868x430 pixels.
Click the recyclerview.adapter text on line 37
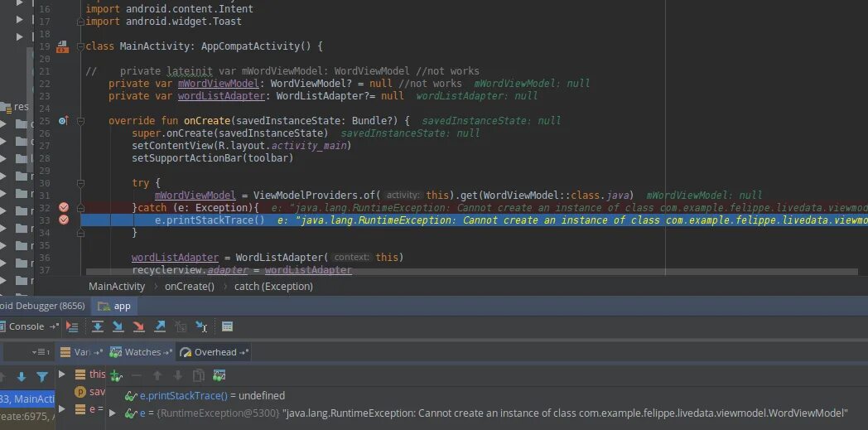pos(190,270)
